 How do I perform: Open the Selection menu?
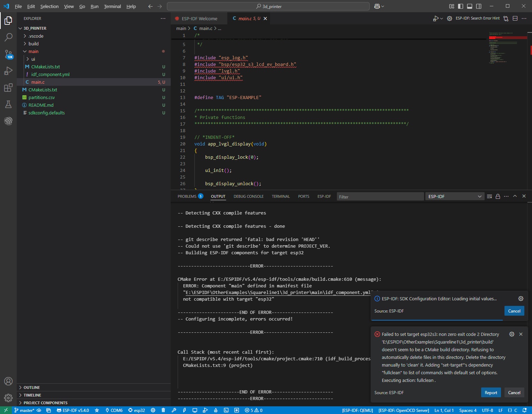tap(49, 6)
